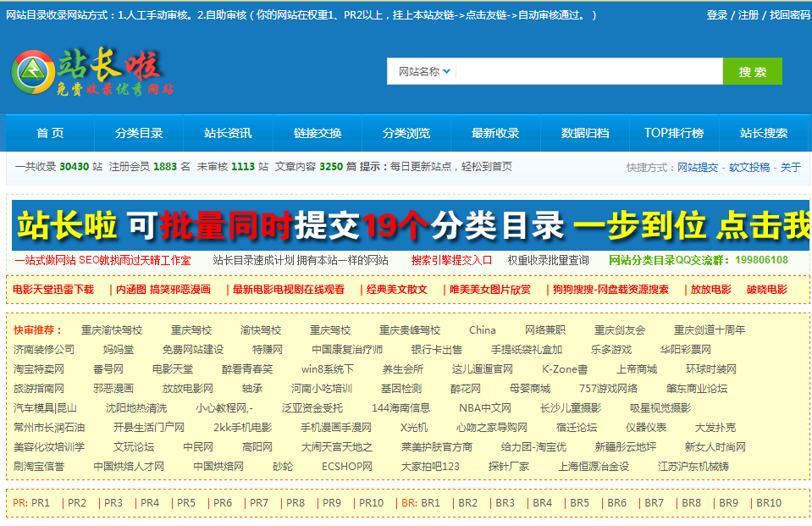Click the 登录 link at top right
Image resolution: width=812 pixels, height=526 pixels.
pos(715,14)
